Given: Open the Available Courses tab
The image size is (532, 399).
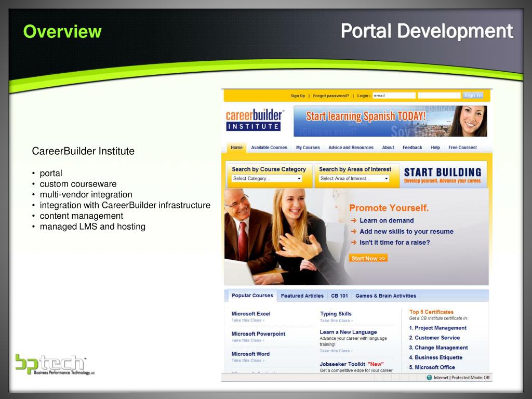Looking at the screenshot, I should 269,148.
